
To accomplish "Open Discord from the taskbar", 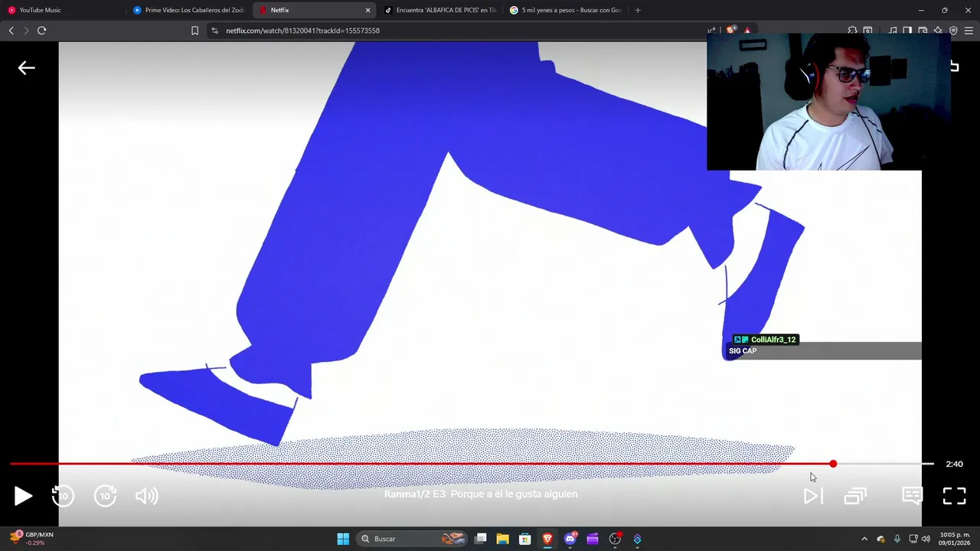I will coord(570,539).
